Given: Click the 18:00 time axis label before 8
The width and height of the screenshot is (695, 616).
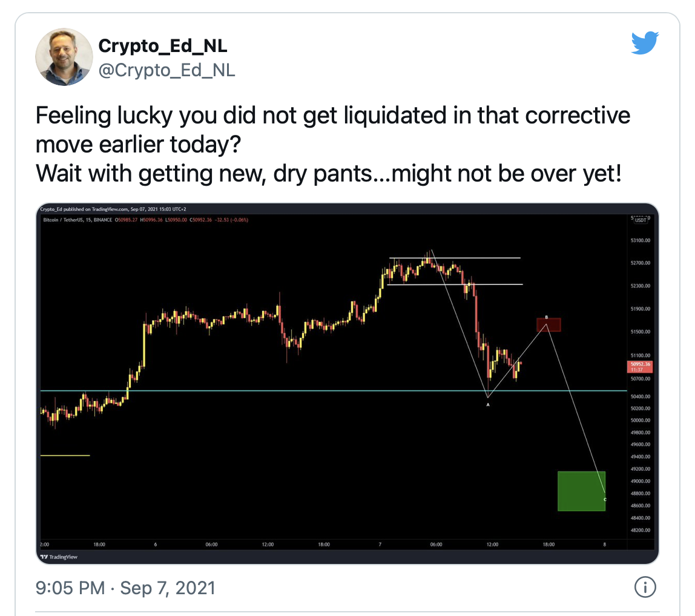Looking at the screenshot, I should [x=548, y=544].
